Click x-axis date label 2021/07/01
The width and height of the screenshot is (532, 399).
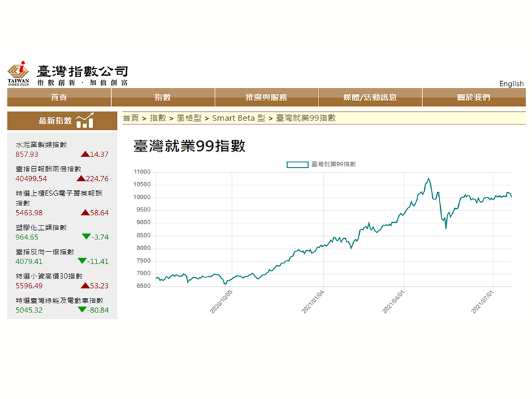pyautogui.click(x=483, y=302)
